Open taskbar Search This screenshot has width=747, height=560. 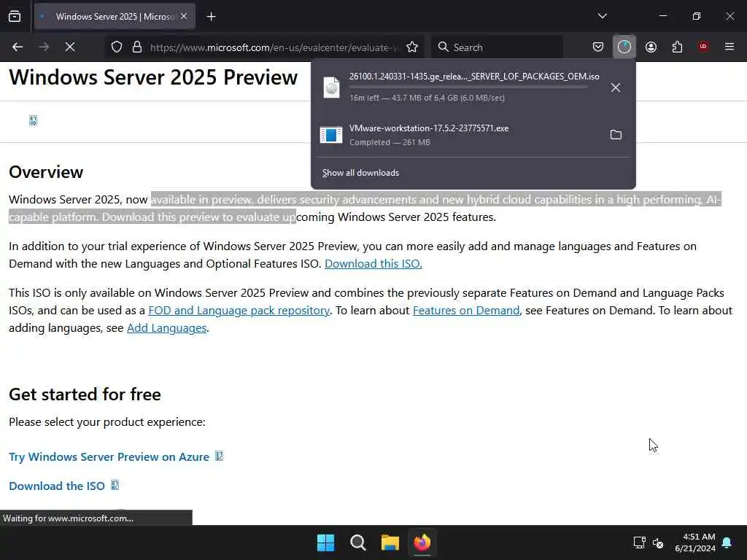pyautogui.click(x=357, y=542)
